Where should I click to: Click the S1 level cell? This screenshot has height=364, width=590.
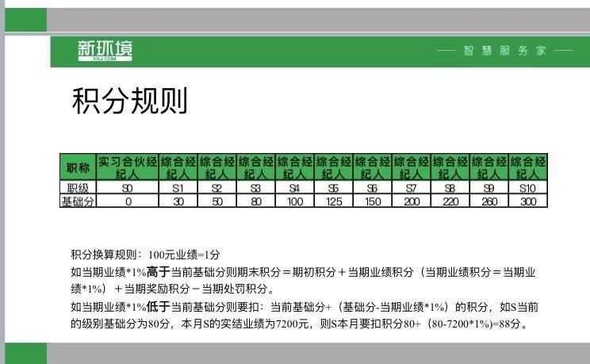(x=178, y=188)
